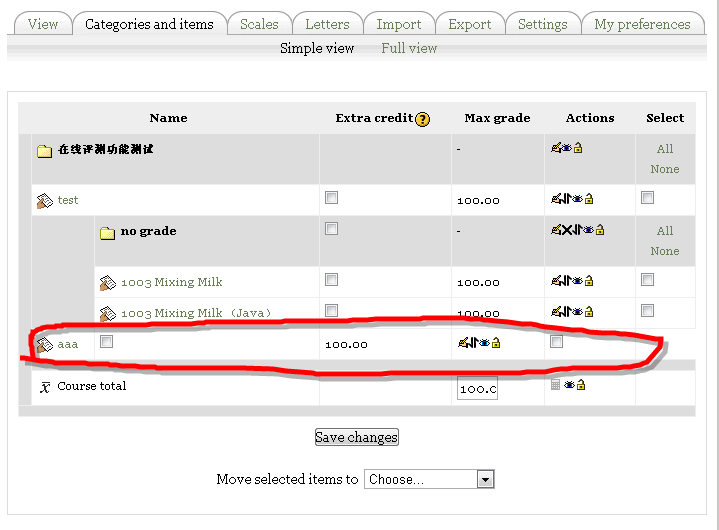
Task: Switch to Full view
Action: 409,48
